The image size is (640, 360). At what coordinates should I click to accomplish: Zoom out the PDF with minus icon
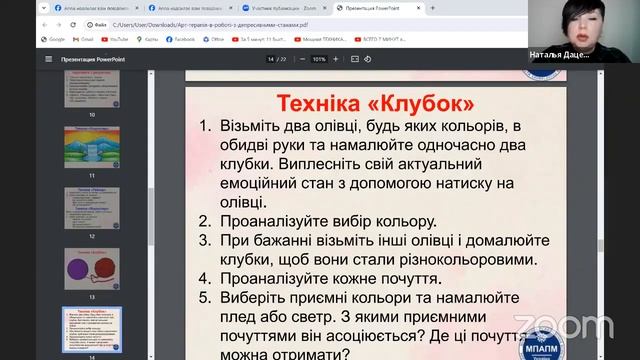tap(302, 59)
